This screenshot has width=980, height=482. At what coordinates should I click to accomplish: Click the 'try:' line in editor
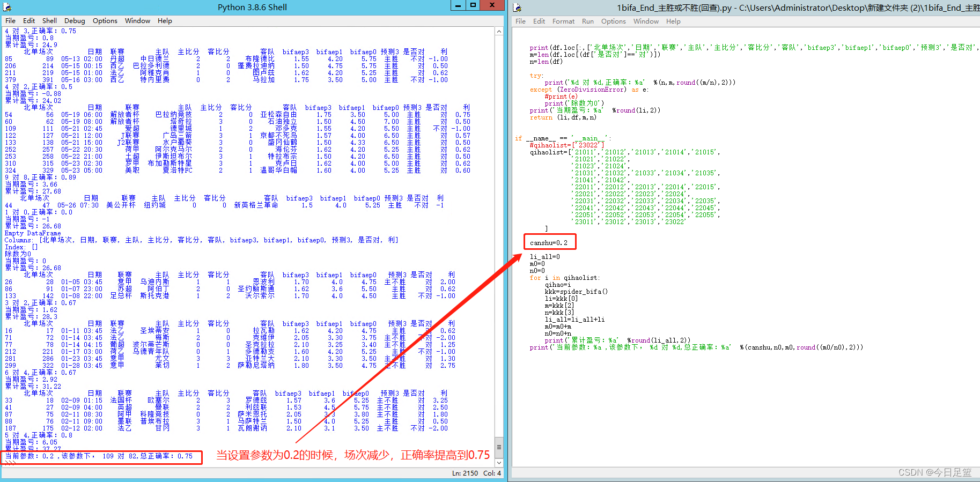536,76
